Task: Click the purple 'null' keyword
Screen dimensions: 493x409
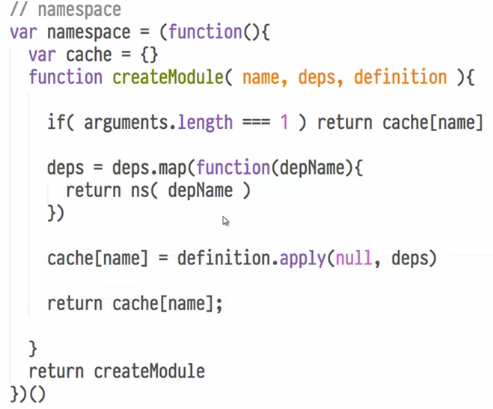Action: click(353, 258)
